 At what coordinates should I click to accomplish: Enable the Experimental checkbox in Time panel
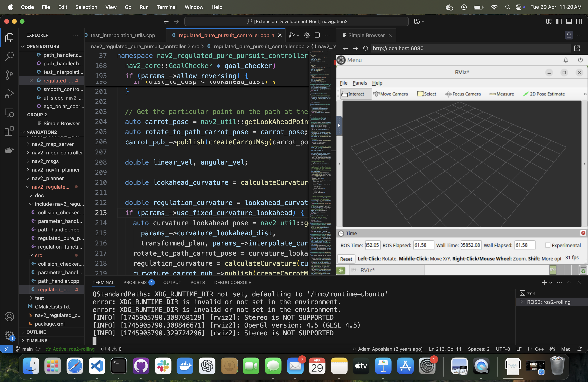pyautogui.click(x=548, y=245)
